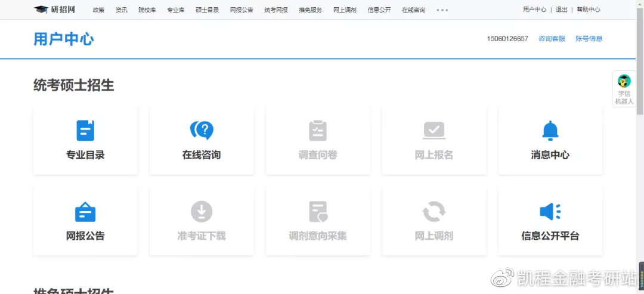The height and width of the screenshot is (294, 644).
Task: Click 退出 to log out
Action: pyautogui.click(x=561, y=10)
